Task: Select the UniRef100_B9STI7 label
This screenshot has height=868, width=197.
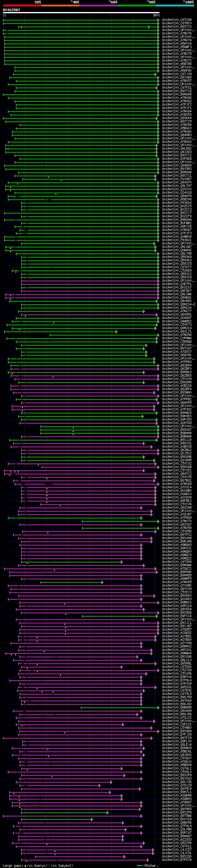Action: [x=177, y=213]
